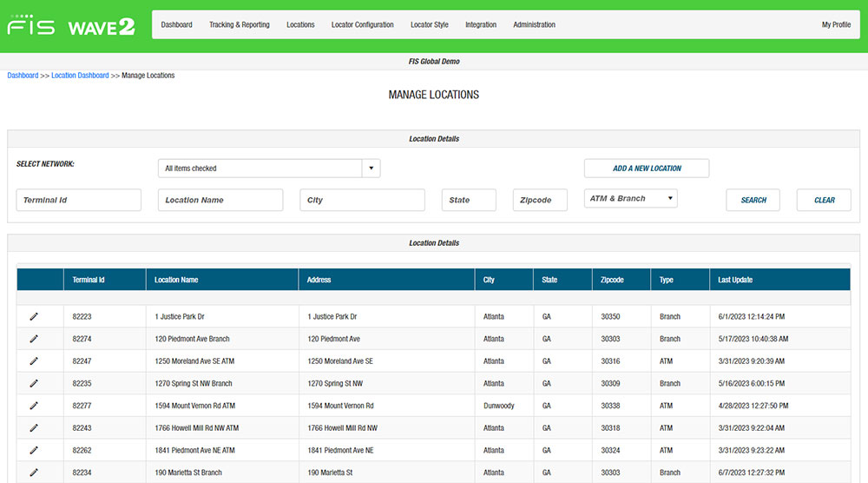Open the Locator Configuration menu

point(363,25)
